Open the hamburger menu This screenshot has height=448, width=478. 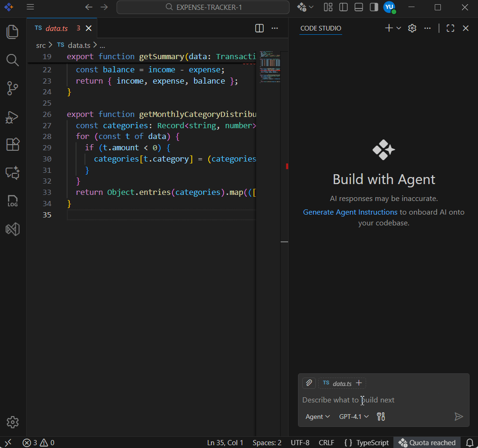point(30,7)
